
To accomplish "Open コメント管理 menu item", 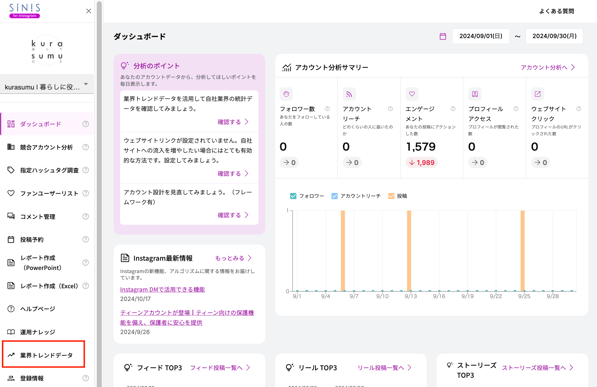I will click(46, 216).
